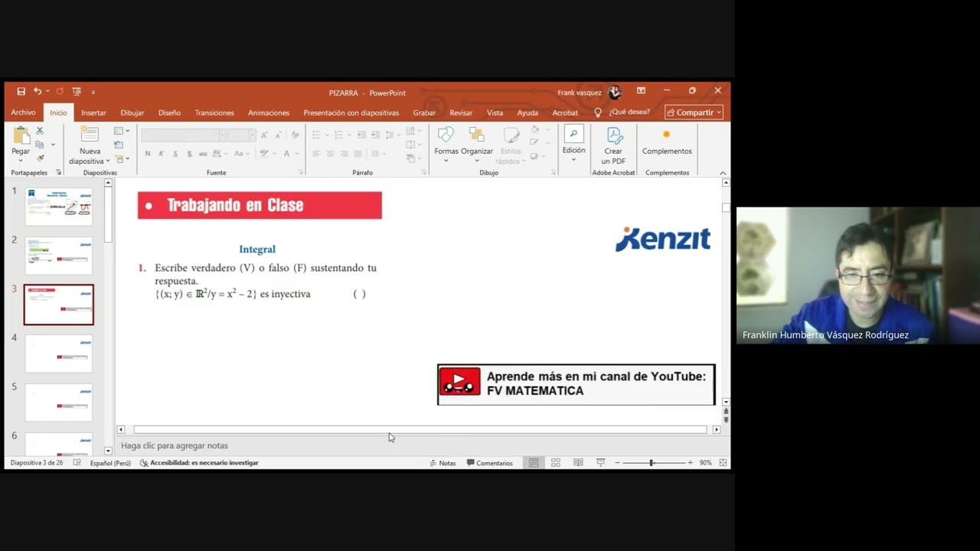Click the slide's horizontal scrollbar
The width and height of the screenshot is (980, 551).
[x=420, y=429]
